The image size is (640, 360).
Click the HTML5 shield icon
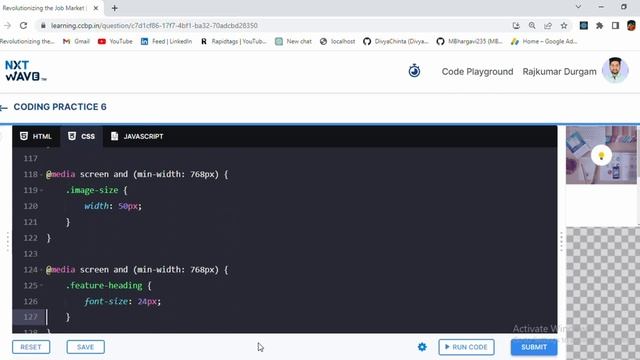coord(24,136)
